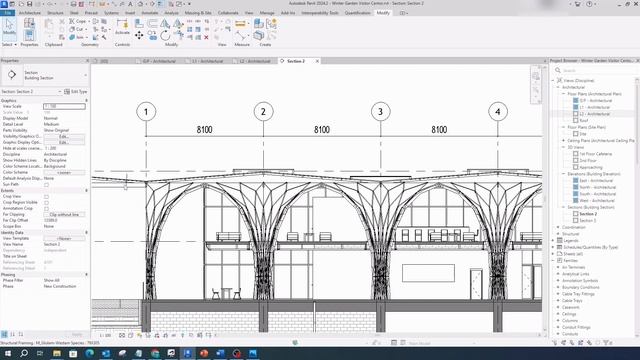Expand the Ceiling Plans node
The image size is (640, 360).
[564, 140]
